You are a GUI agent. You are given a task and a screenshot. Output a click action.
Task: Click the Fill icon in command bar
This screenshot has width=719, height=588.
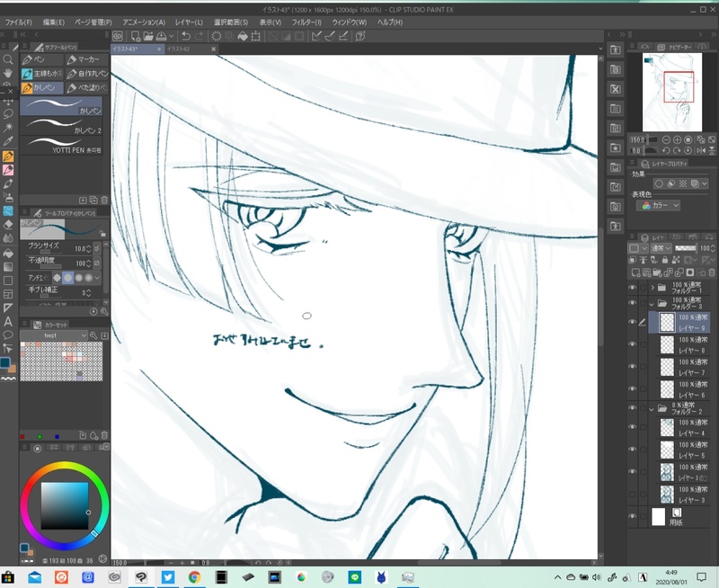point(243,36)
